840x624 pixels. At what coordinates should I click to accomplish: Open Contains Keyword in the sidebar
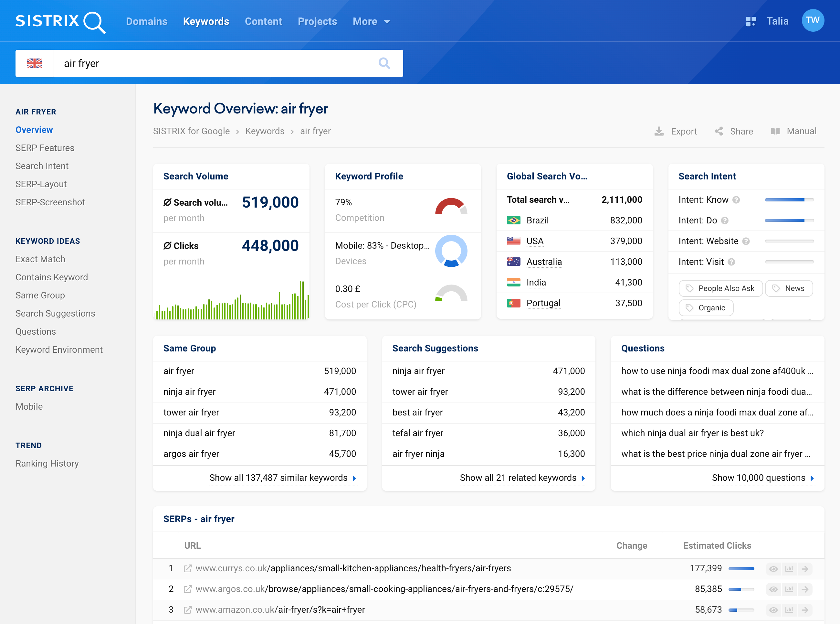click(x=52, y=277)
